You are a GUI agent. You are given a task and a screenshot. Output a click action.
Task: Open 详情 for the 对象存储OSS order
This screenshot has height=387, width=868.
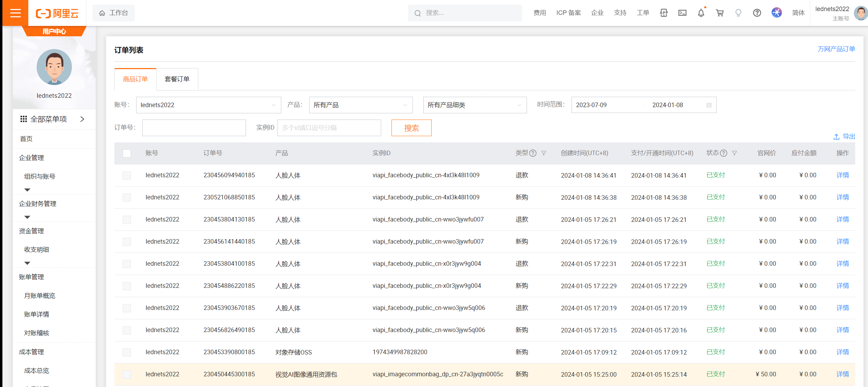842,352
